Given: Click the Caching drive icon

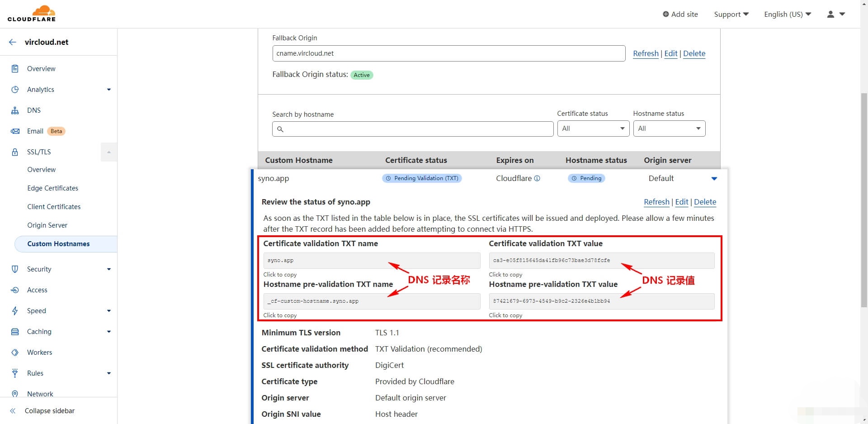Looking at the screenshot, I should coord(15,332).
